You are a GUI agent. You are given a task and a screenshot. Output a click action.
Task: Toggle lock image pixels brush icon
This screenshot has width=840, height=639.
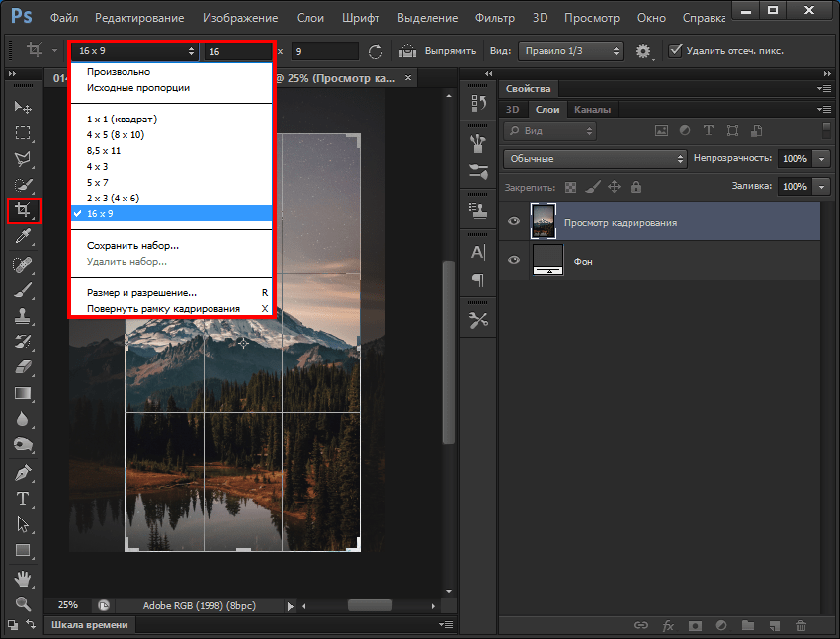tap(593, 187)
